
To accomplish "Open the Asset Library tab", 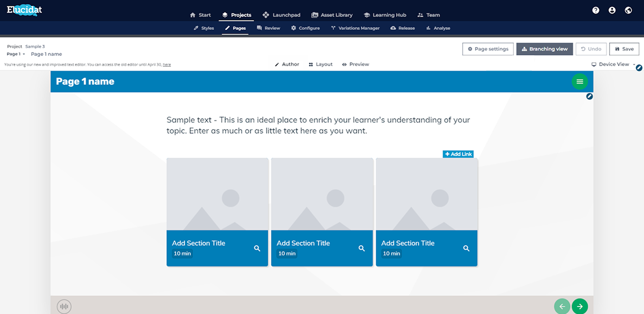I will click(332, 15).
